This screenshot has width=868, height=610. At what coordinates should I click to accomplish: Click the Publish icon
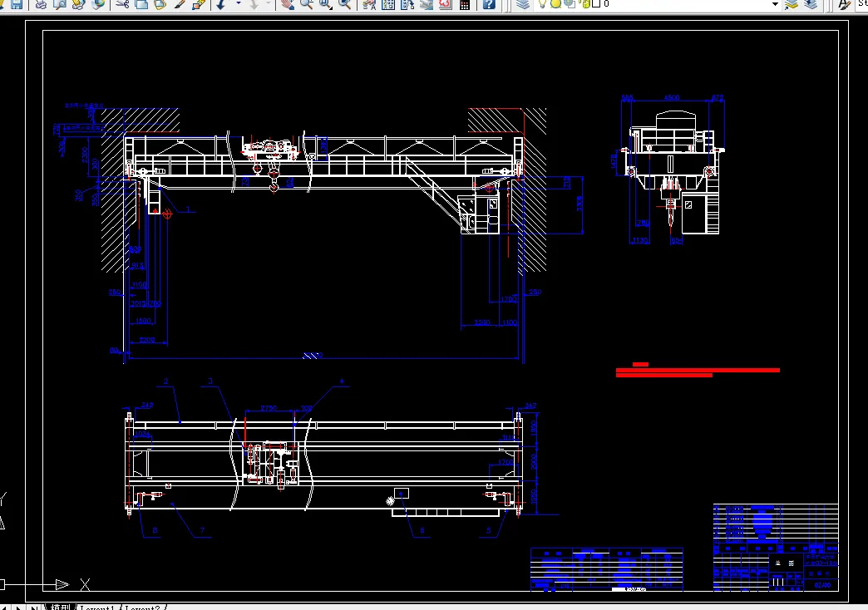tap(79, 4)
